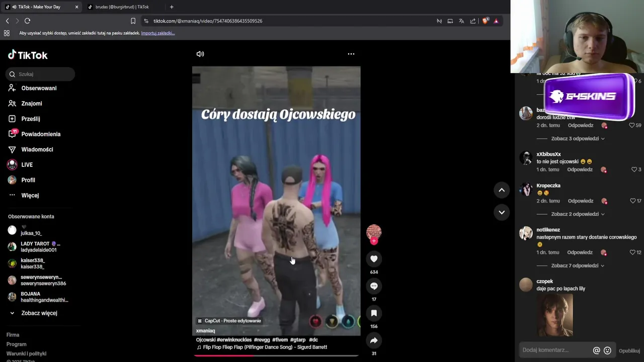Like the notlikenez comment
The height and width of the screenshot is (362, 644).
pos(632,252)
